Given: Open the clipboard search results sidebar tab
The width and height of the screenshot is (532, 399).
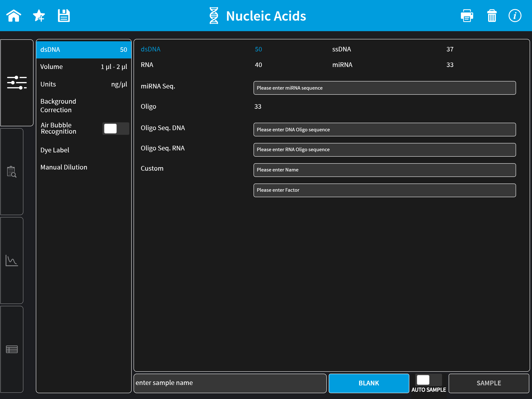Looking at the screenshot, I should (x=12, y=172).
